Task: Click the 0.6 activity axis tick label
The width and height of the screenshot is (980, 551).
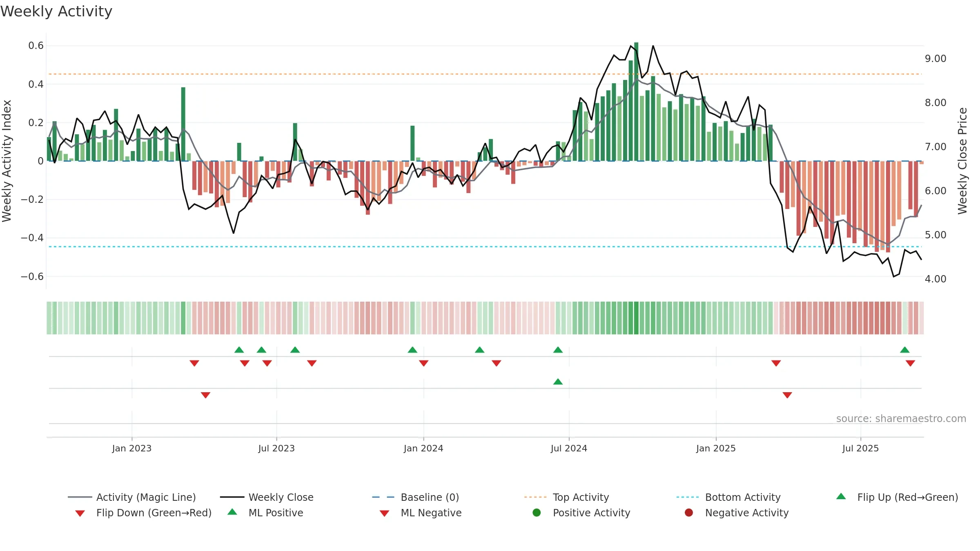Action: click(36, 46)
